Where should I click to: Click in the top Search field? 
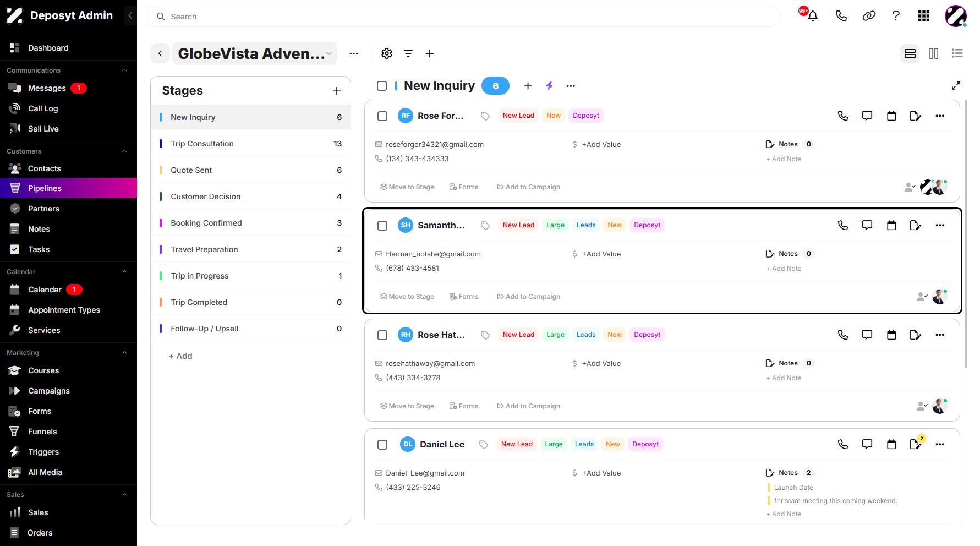pyautogui.click(x=463, y=17)
